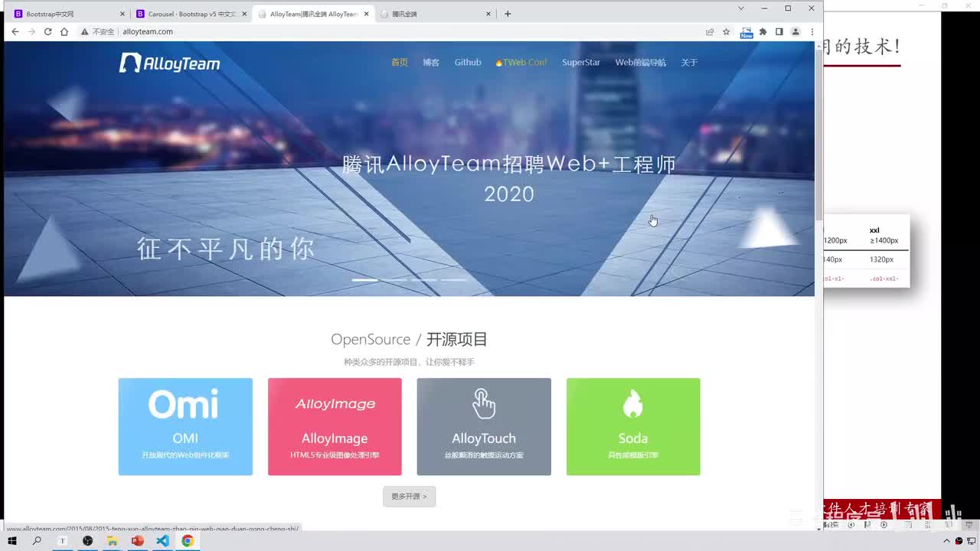Open the Chrome three-dot menu
Screen dimensions: 980x551
coord(812,31)
